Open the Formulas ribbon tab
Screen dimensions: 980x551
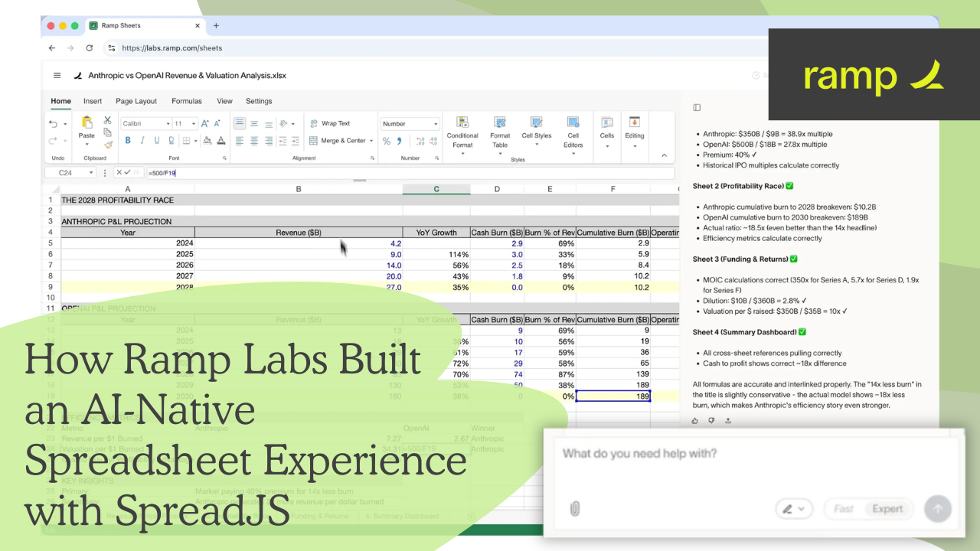[187, 101]
